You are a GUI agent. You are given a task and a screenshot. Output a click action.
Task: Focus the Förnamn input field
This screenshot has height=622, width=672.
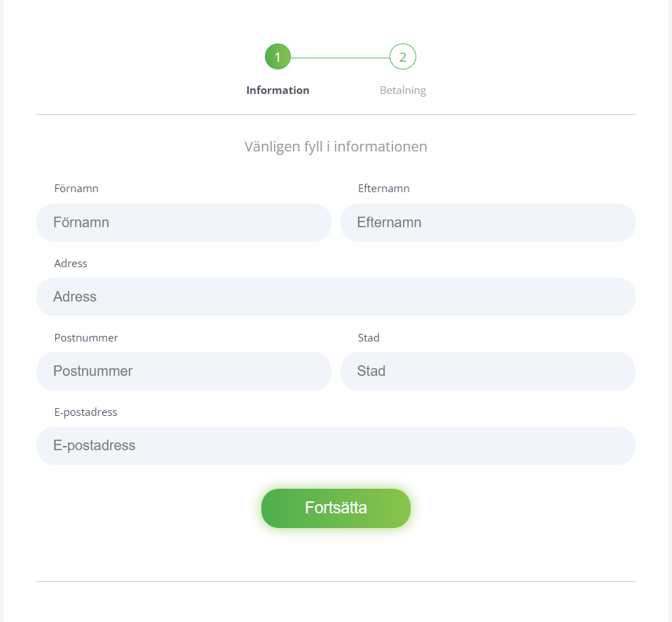184,222
